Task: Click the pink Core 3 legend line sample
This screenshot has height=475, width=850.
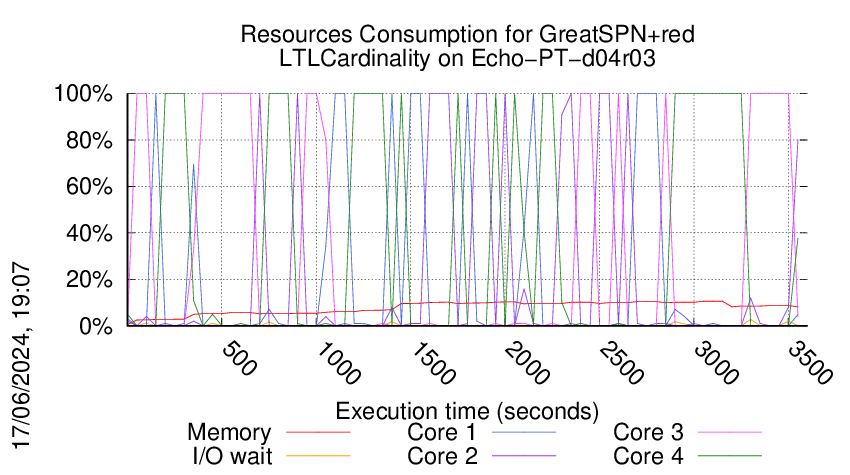Action: point(730,432)
